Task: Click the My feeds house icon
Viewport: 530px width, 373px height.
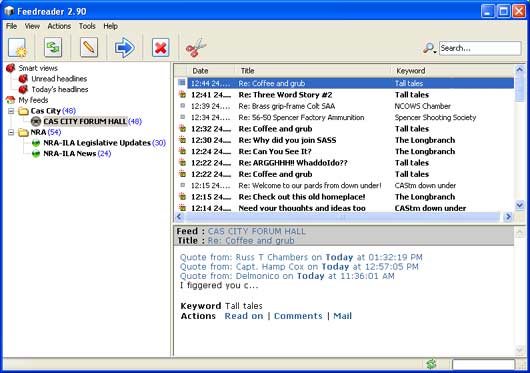Action: click(10, 100)
